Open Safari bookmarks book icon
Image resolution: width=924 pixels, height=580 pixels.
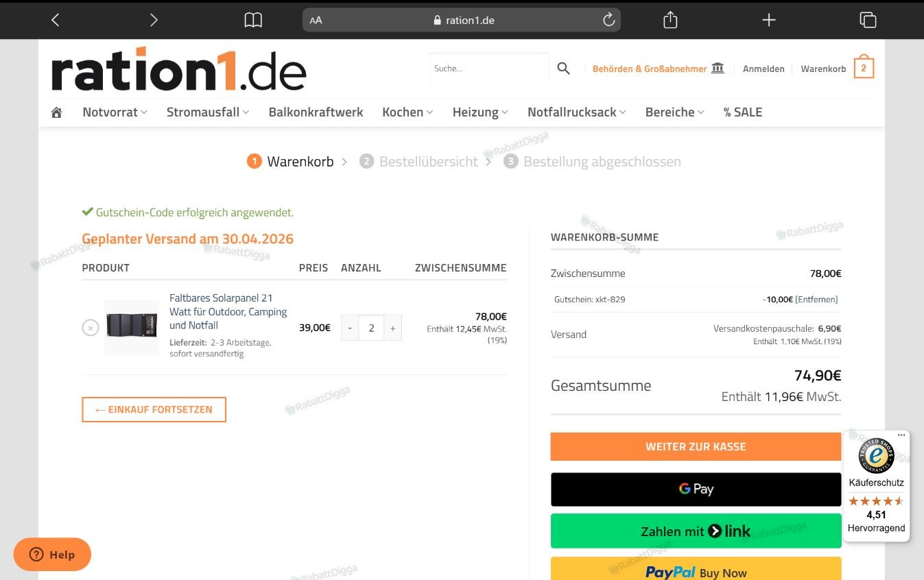coord(253,21)
